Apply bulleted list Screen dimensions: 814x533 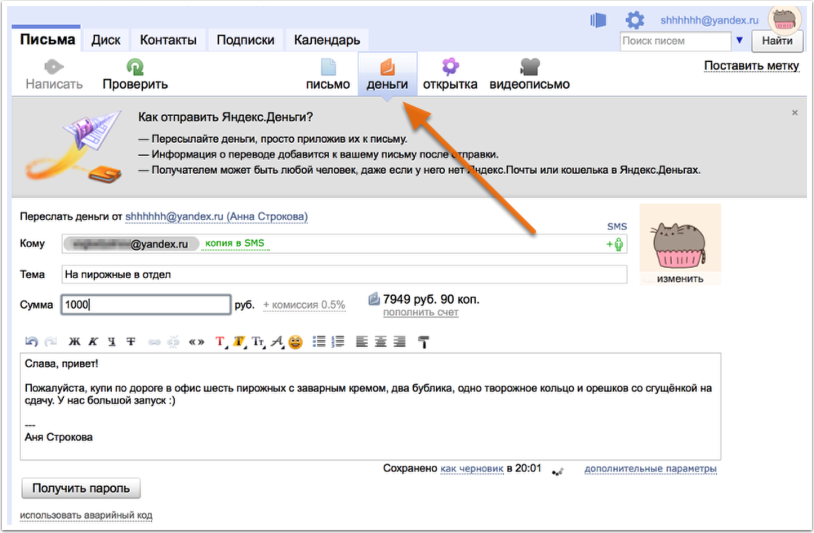coord(319,341)
